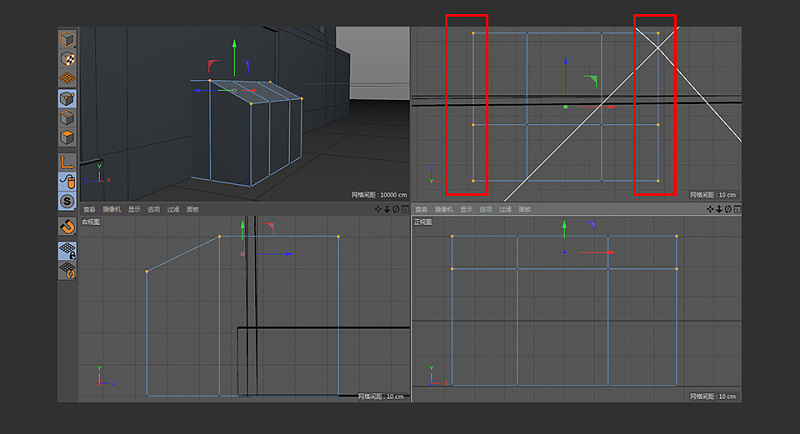Click rotate-camera icon in right-view viewport header

396,209
